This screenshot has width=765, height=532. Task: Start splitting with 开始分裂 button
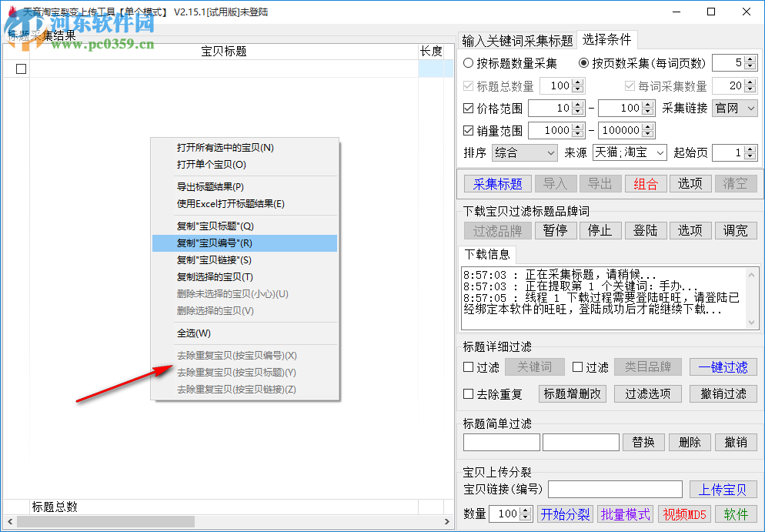point(564,514)
